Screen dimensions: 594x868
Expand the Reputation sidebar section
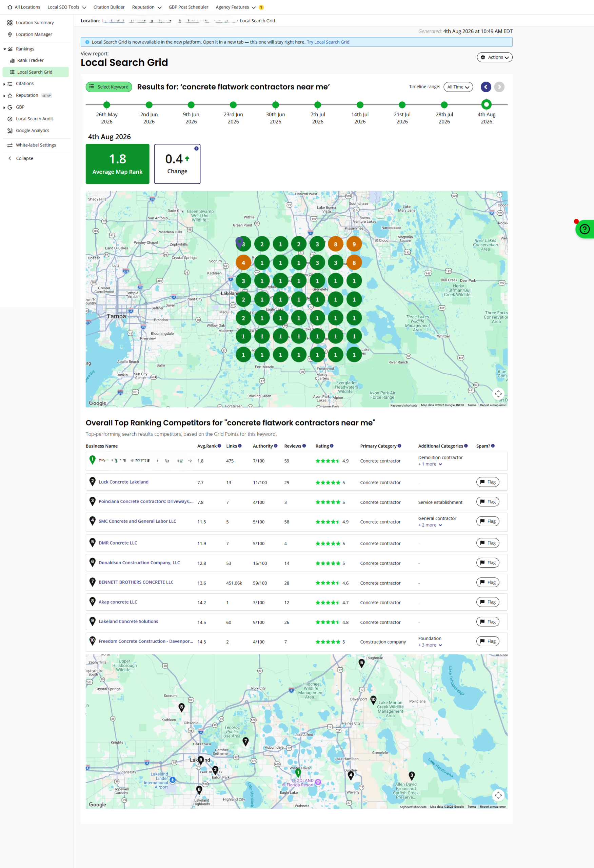(x=4, y=96)
